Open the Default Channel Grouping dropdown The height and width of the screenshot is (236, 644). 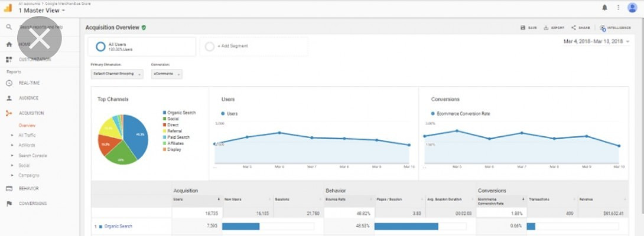click(116, 74)
